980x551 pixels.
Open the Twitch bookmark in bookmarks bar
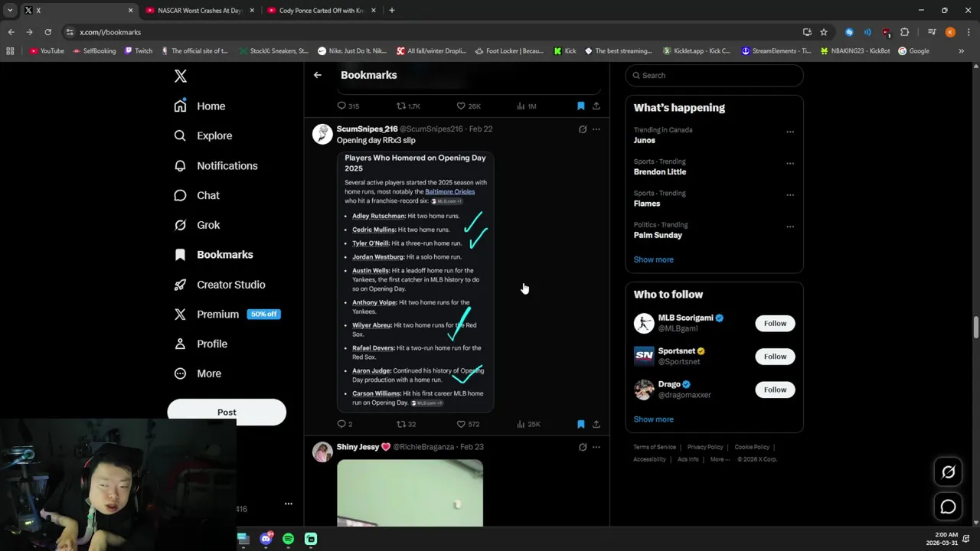(138, 51)
